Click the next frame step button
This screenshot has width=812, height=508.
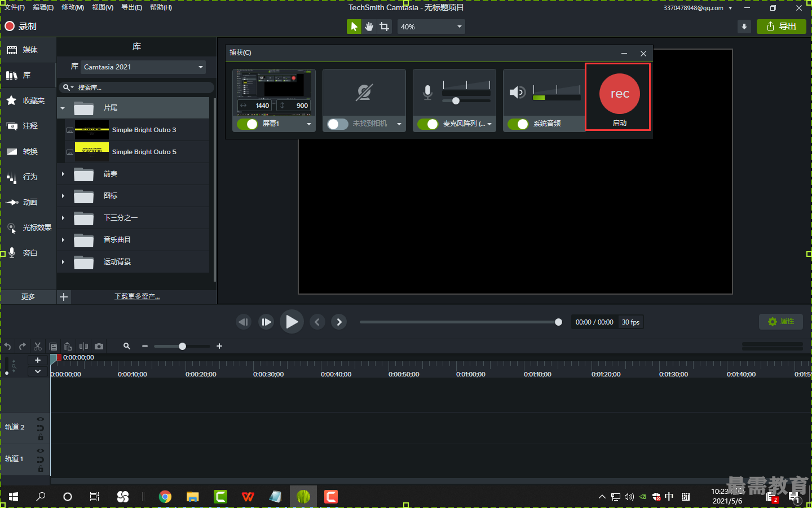266,322
